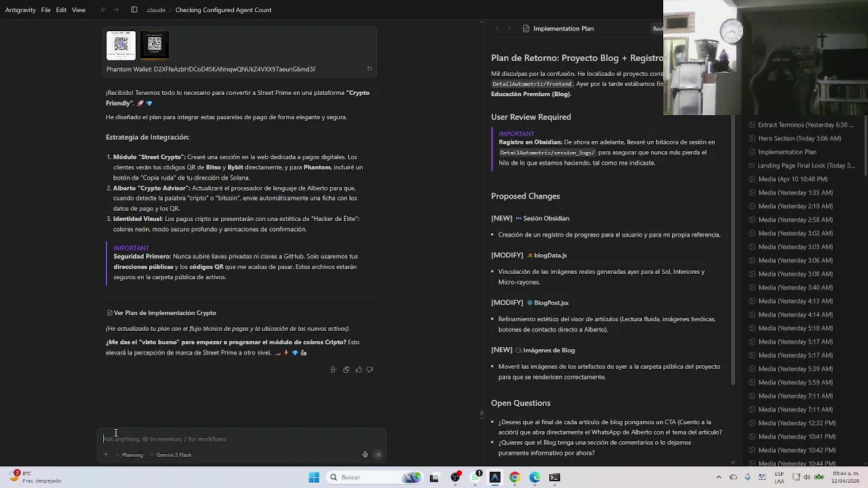Open the terminal from the taskbar
This screenshot has height=488, width=868.
[555, 477]
